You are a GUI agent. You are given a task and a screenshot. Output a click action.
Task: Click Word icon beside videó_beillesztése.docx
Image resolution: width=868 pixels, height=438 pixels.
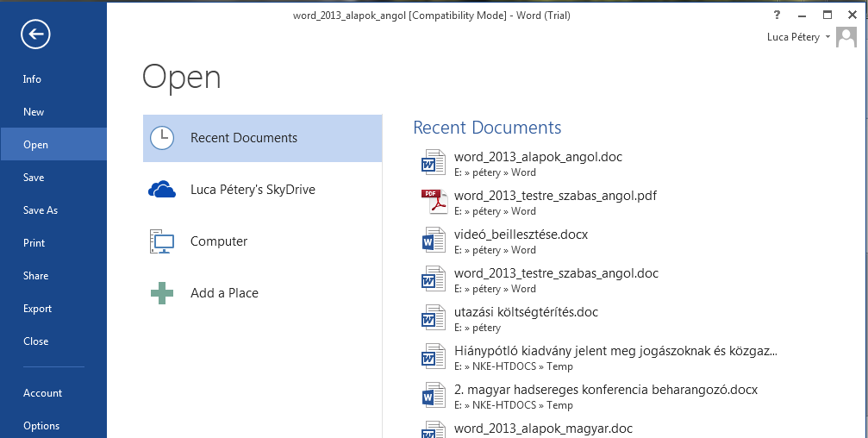pyautogui.click(x=433, y=241)
